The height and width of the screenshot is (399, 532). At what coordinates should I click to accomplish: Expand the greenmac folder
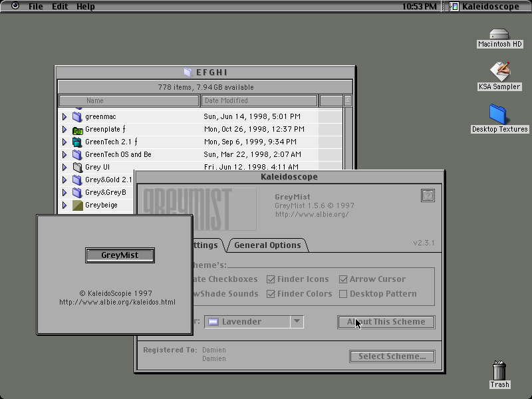tap(65, 117)
